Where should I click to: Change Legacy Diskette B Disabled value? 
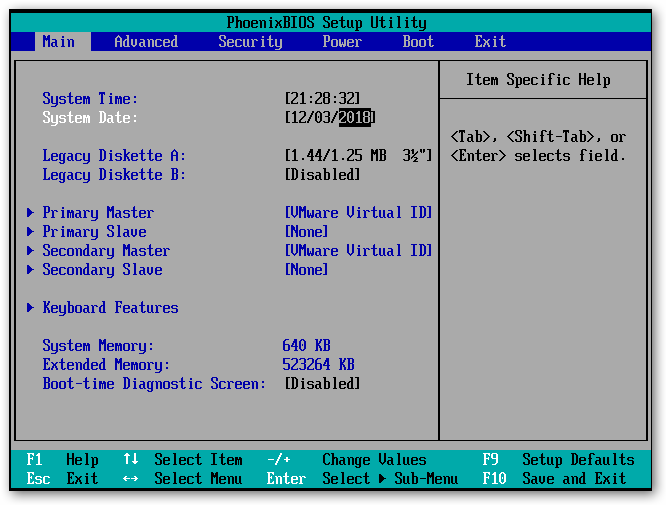click(x=322, y=175)
